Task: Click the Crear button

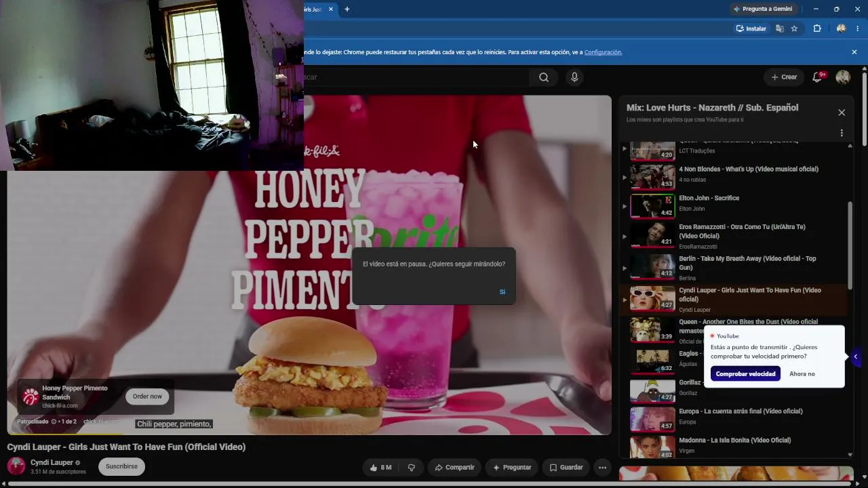Action: (x=784, y=77)
